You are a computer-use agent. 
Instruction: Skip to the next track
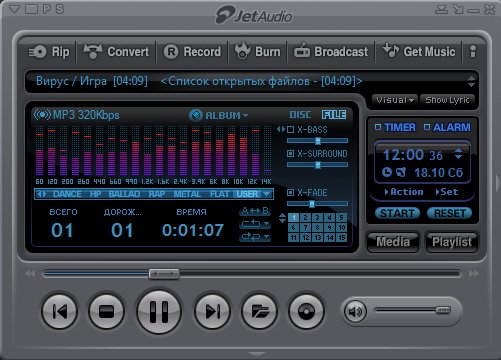tap(212, 311)
